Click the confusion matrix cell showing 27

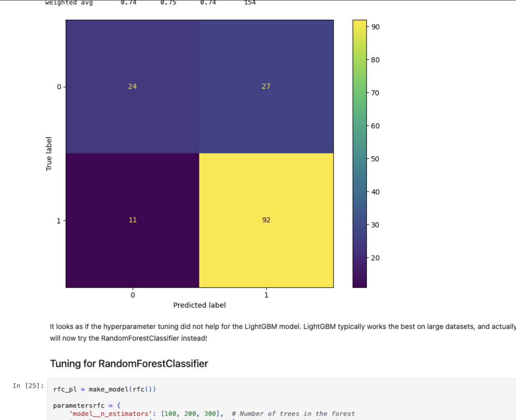266,87
